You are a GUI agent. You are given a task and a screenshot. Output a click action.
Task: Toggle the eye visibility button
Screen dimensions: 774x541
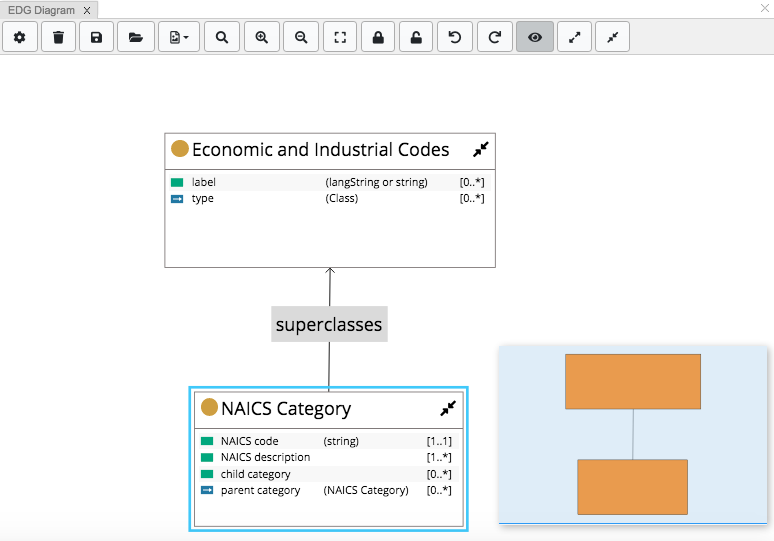tap(535, 37)
